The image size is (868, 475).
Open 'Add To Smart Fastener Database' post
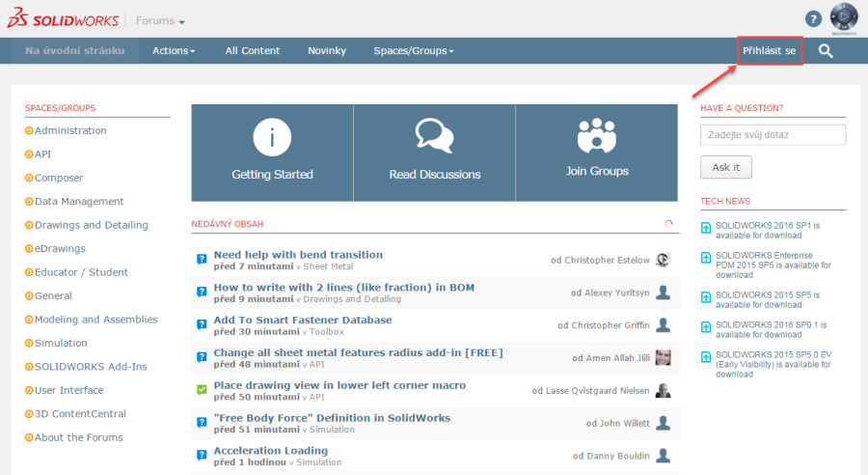[x=303, y=320]
